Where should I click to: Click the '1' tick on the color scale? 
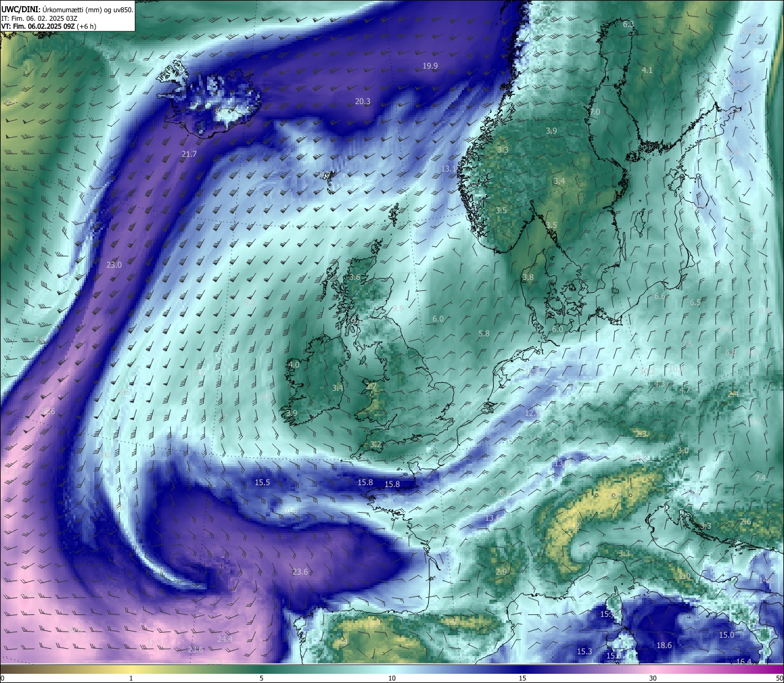[x=131, y=678]
